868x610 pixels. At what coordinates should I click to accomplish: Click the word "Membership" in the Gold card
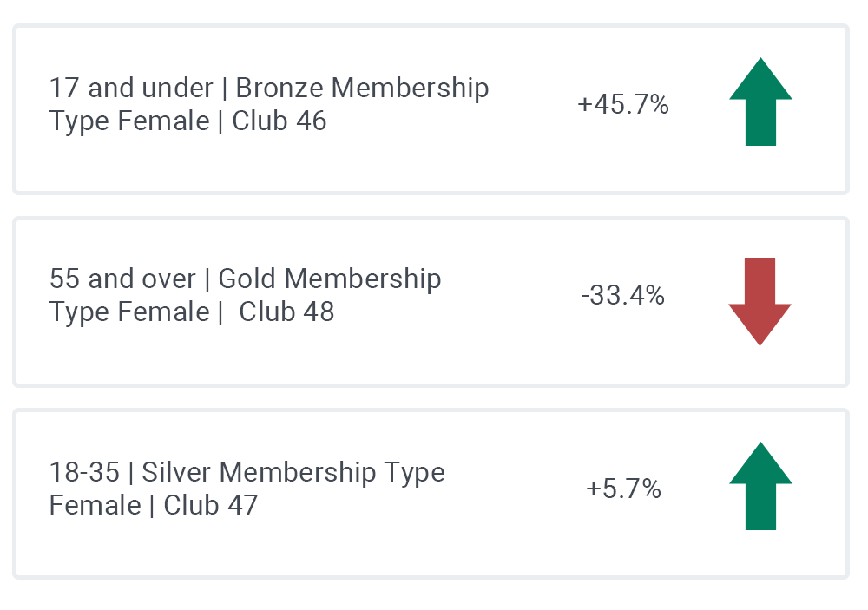(x=363, y=279)
